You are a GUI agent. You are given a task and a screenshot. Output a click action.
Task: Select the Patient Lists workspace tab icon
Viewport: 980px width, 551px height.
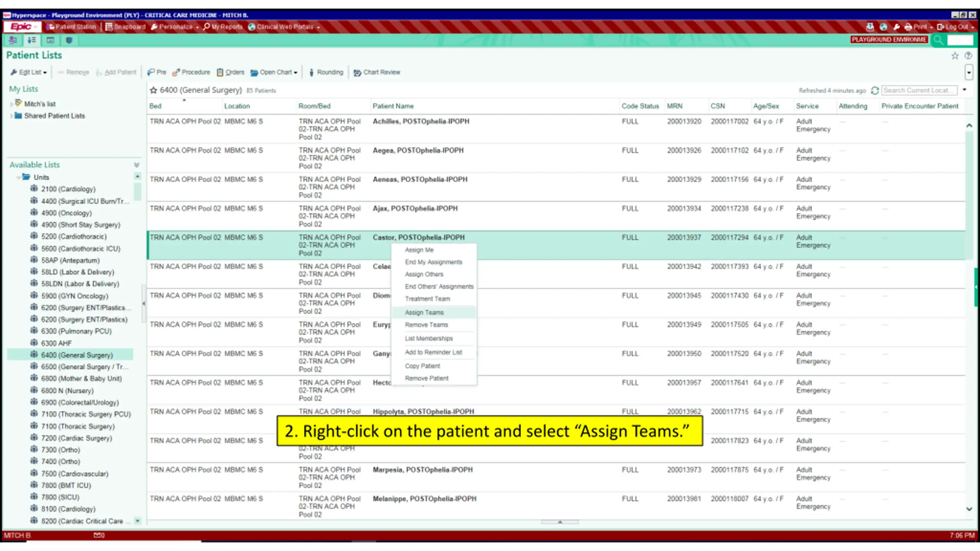pos(32,40)
